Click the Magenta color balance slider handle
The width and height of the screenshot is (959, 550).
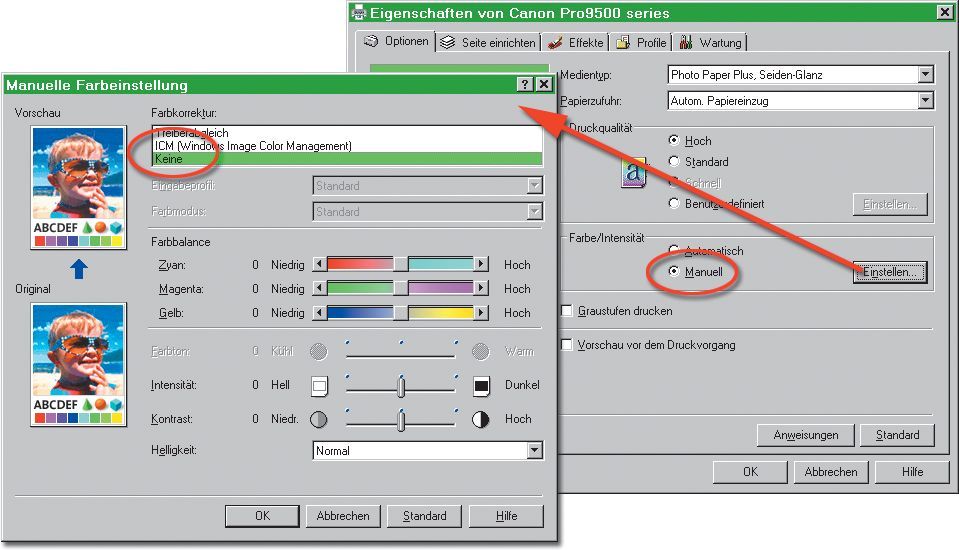click(401, 288)
